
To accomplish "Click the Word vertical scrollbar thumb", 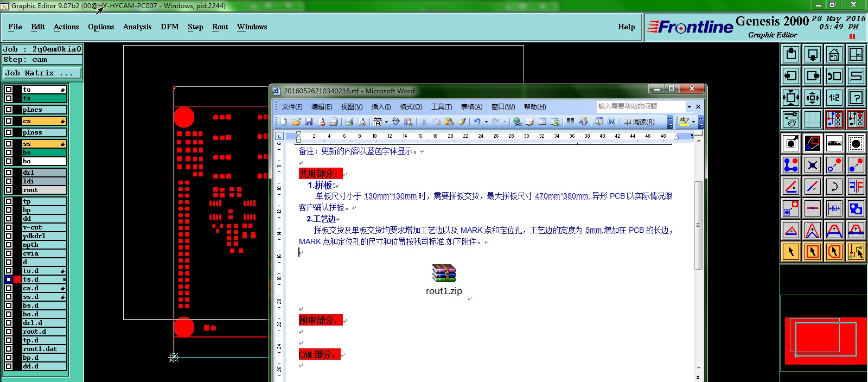I will [x=698, y=225].
